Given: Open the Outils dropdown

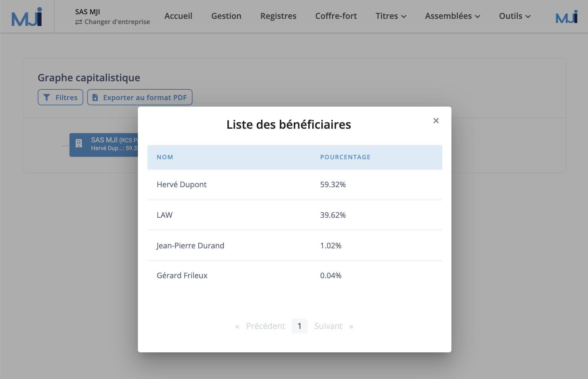Looking at the screenshot, I should click(x=514, y=16).
